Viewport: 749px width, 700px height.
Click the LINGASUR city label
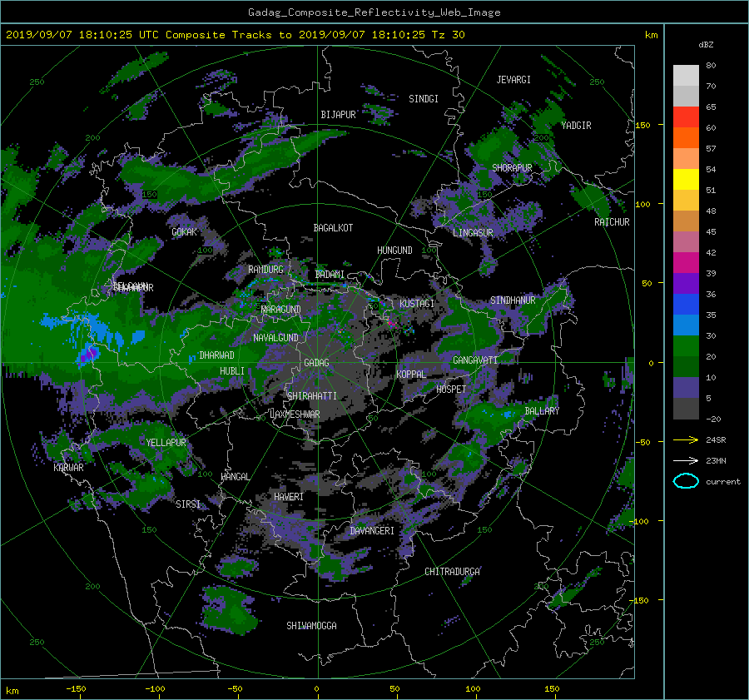pos(473,233)
